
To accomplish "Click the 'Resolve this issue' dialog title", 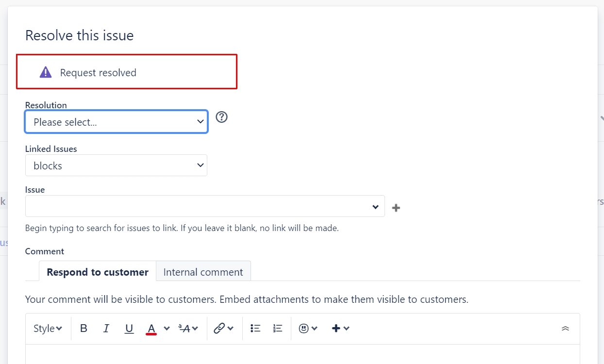I will pos(79,35).
